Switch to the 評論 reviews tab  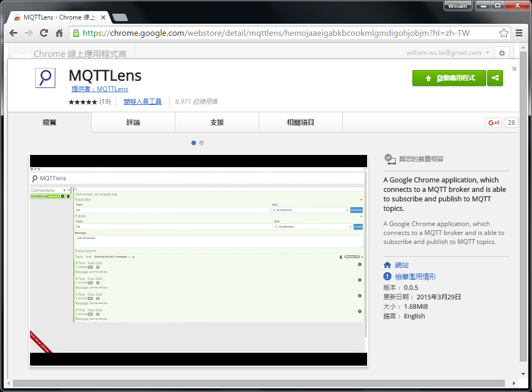(133, 123)
